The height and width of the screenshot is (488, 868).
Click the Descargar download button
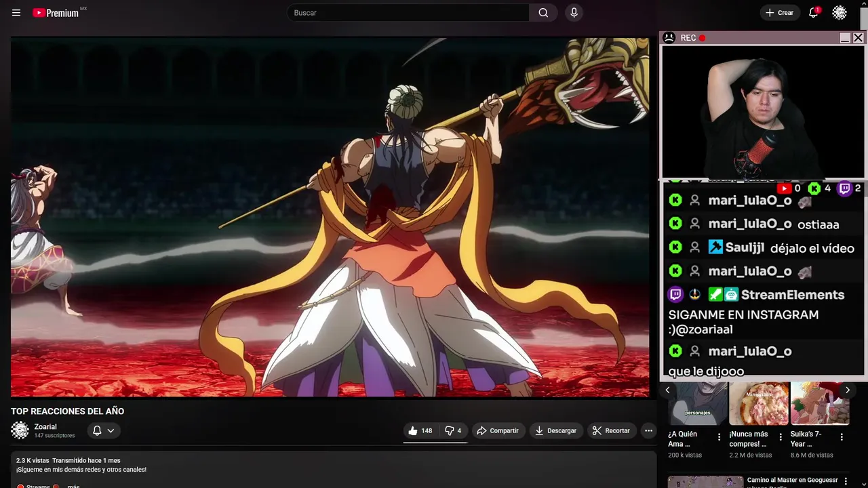555,430
